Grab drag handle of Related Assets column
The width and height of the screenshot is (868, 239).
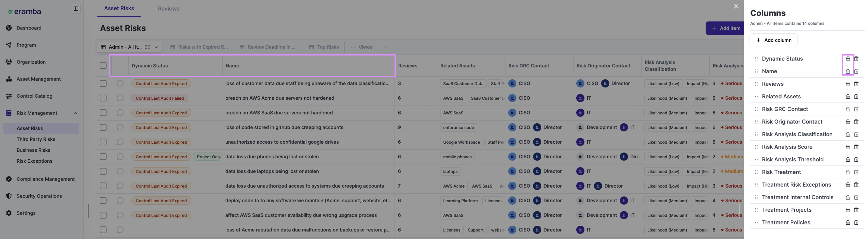click(x=756, y=97)
